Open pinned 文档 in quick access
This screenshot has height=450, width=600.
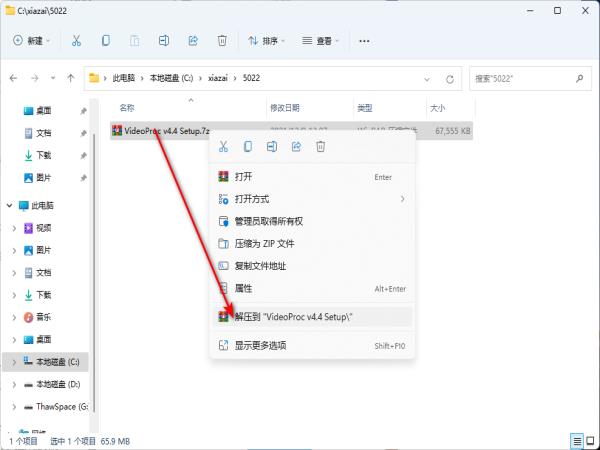click(38, 133)
